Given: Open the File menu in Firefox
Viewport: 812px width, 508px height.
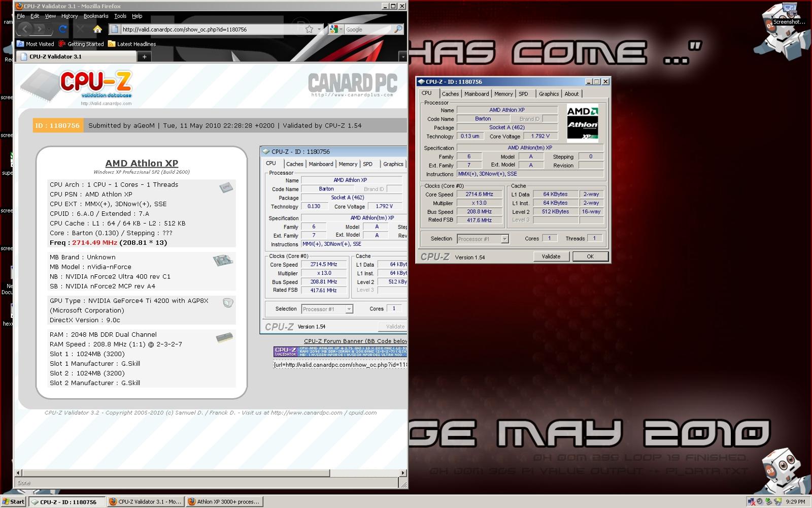Looking at the screenshot, I should coord(21,16).
